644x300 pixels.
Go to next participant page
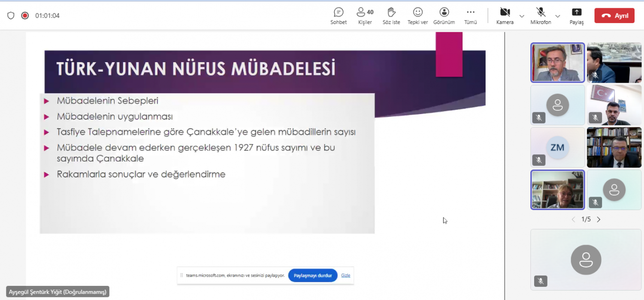pos(599,219)
